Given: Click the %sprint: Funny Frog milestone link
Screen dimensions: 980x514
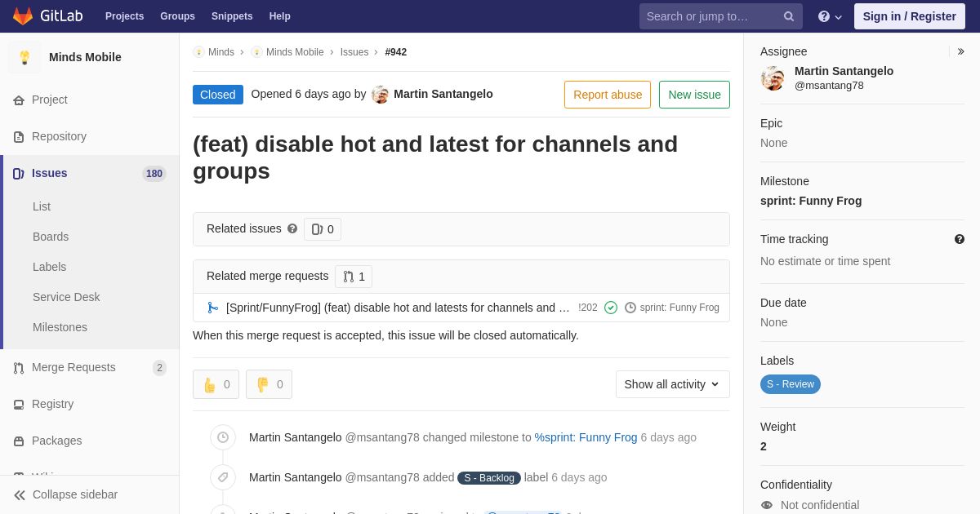Looking at the screenshot, I should (x=586, y=437).
